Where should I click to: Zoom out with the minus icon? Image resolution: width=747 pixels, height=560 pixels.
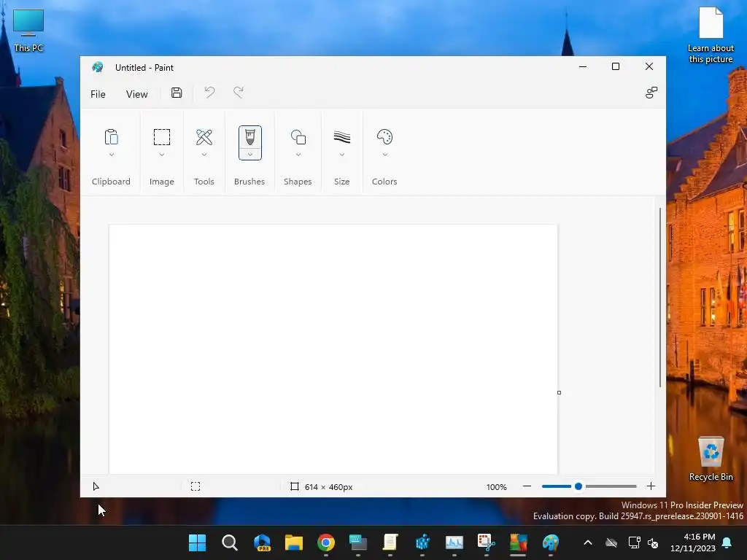pyautogui.click(x=527, y=486)
